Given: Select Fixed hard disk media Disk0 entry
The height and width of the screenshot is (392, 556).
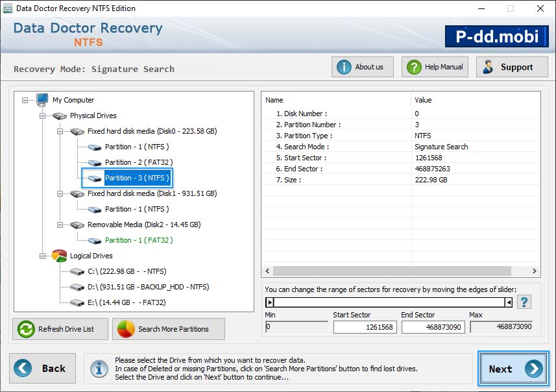Looking at the screenshot, I should (x=152, y=131).
